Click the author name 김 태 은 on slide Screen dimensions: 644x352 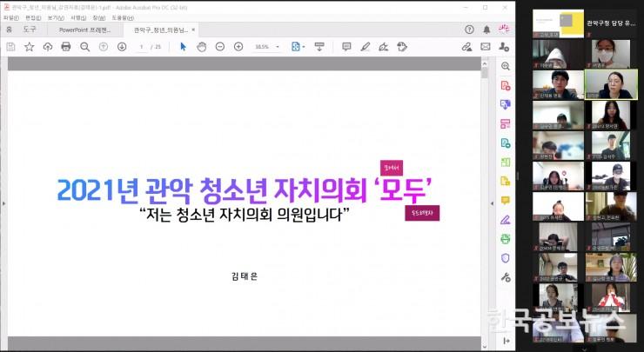(245, 276)
